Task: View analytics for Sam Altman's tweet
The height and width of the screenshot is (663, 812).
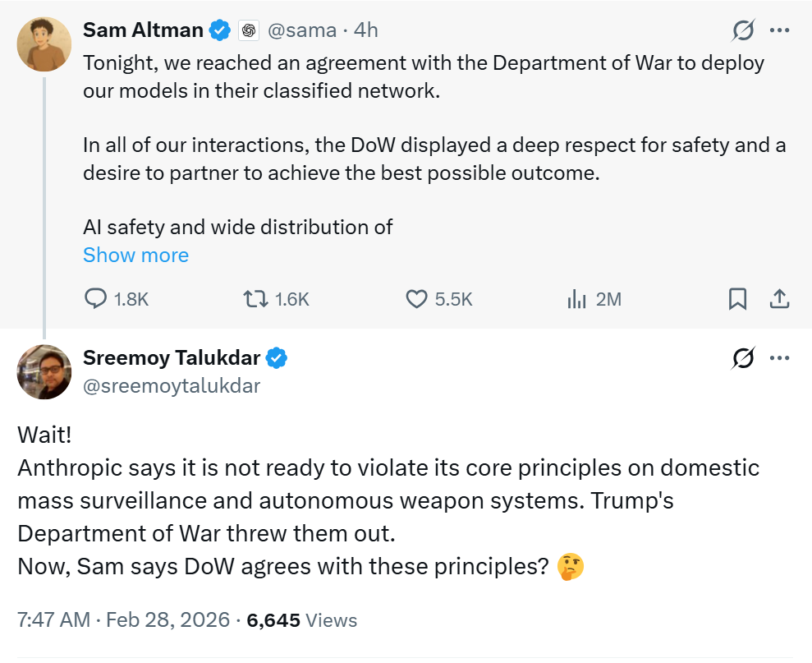Action: coord(578,299)
